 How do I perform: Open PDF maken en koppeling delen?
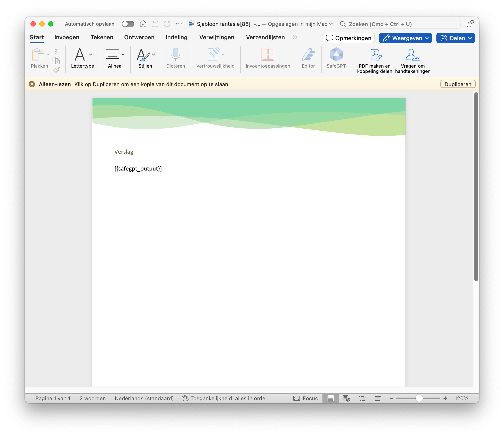coord(374,55)
